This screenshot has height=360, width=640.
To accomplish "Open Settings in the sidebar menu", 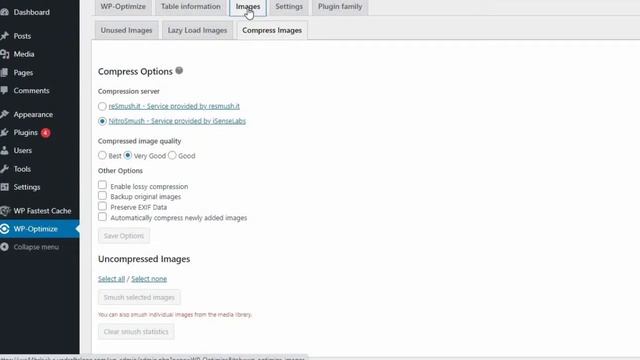I will [27, 187].
